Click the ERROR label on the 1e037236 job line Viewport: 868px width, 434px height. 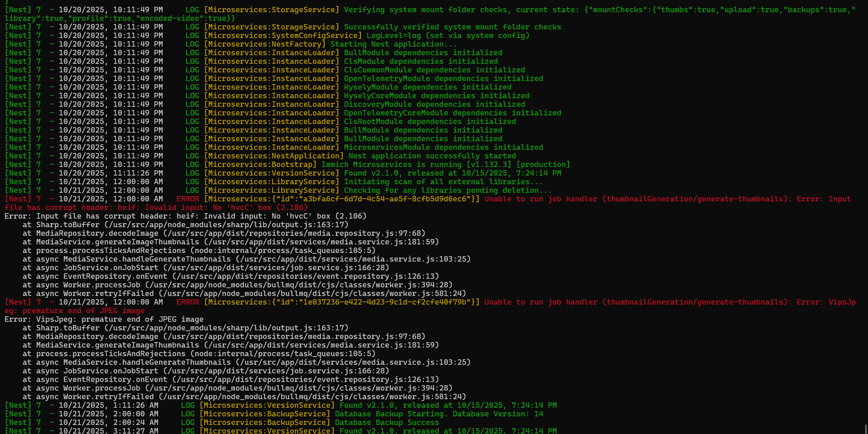187,302
